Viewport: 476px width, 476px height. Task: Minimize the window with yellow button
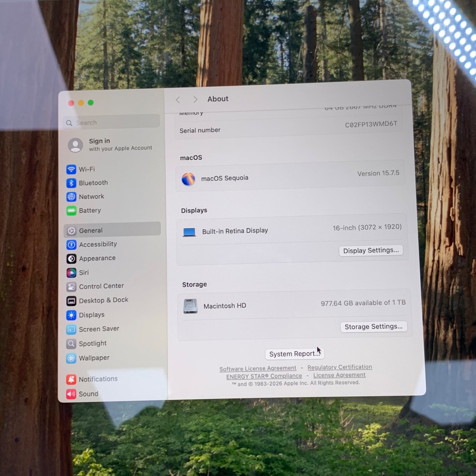point(81,103)
